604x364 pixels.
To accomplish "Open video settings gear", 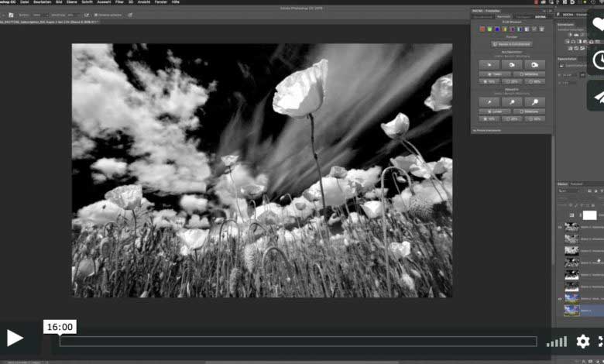I will (583, 342).
